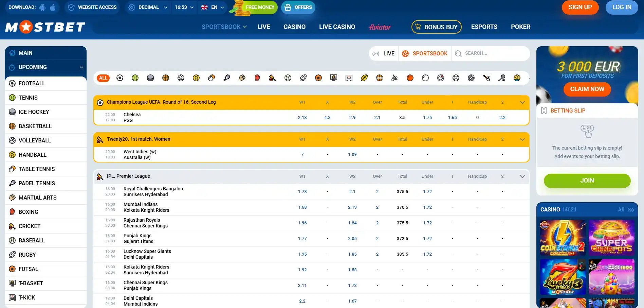This screenshot has width=644, height=308.
Task: Filter by T-Kick goal icon in strip
Action: coord(349,78)
